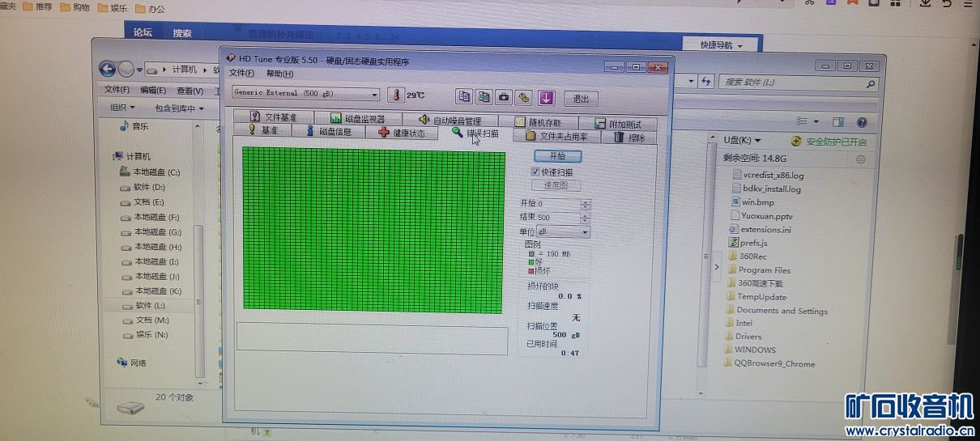Click the 速度图 button
This screenshot has height=441, width=980.
pyautogui.click(x=556, y=185)
